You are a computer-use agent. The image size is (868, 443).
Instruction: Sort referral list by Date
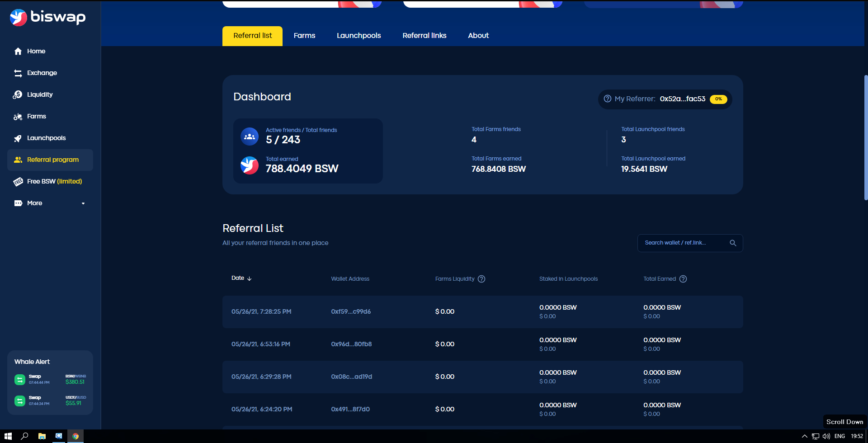(241, 278)
